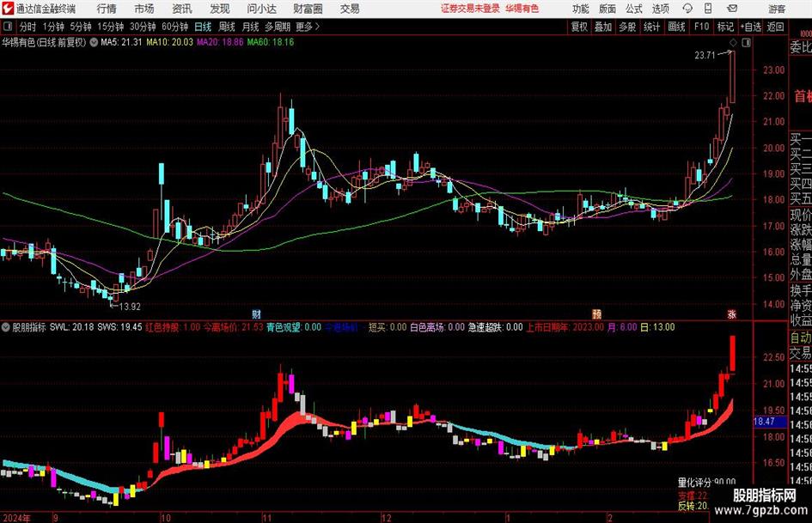Click the 华锡有色 stock name in title bar
This screenshot has width=812, height=523.
coord(522,9)
